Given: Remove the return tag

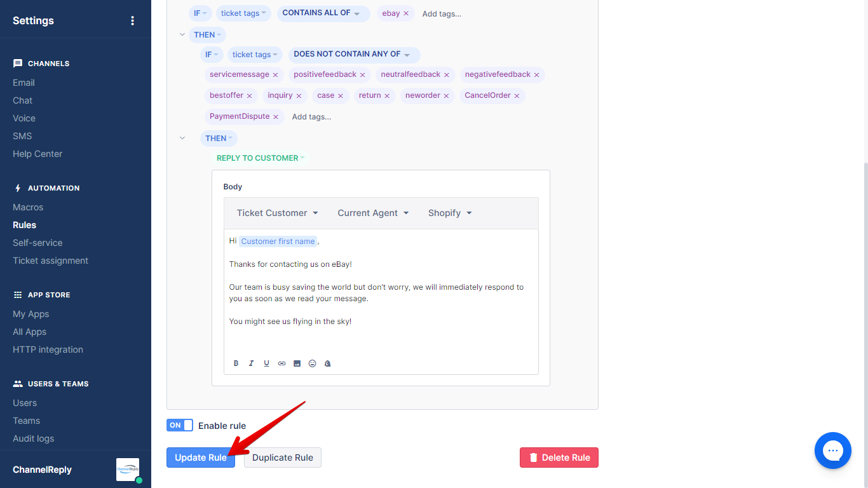Looking at the screenshot, I should coord(387,96).
